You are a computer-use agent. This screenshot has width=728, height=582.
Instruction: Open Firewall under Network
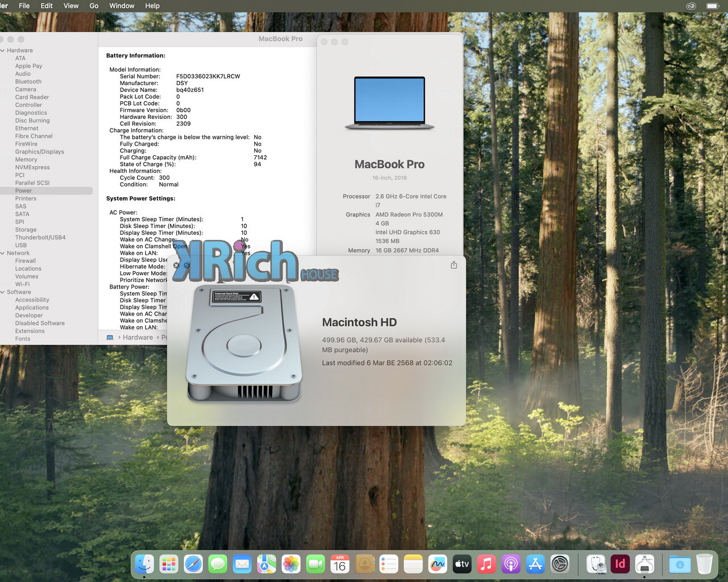tap(26, 261)
